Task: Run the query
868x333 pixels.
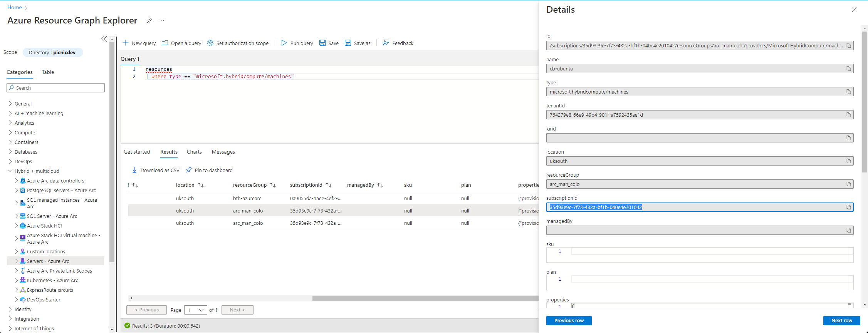Action: pyautogui.click(x=297, y=43)
